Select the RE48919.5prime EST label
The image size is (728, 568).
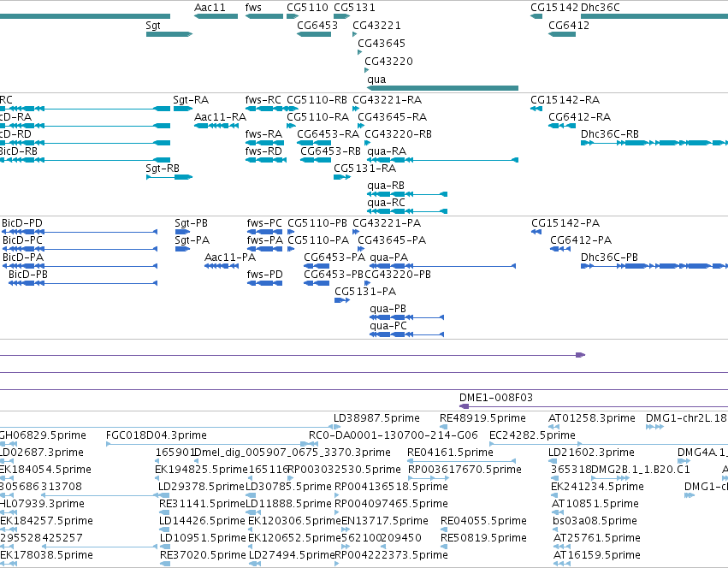tap(482, 418)
